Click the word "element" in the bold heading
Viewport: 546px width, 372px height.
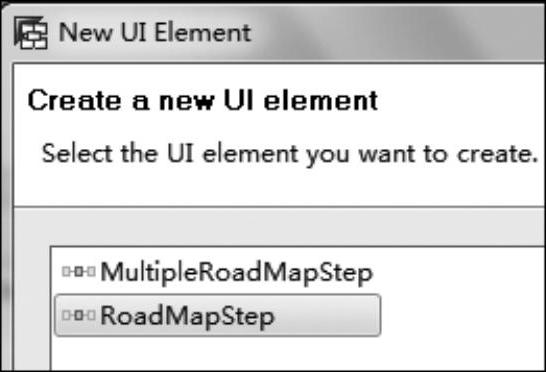[x=321, y=101]
